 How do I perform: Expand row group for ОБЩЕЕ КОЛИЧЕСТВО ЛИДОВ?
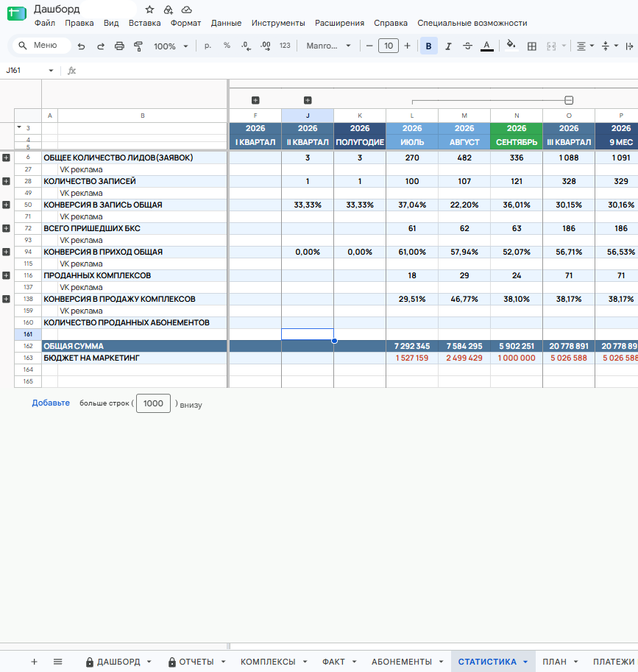click(x=6, y=158)
